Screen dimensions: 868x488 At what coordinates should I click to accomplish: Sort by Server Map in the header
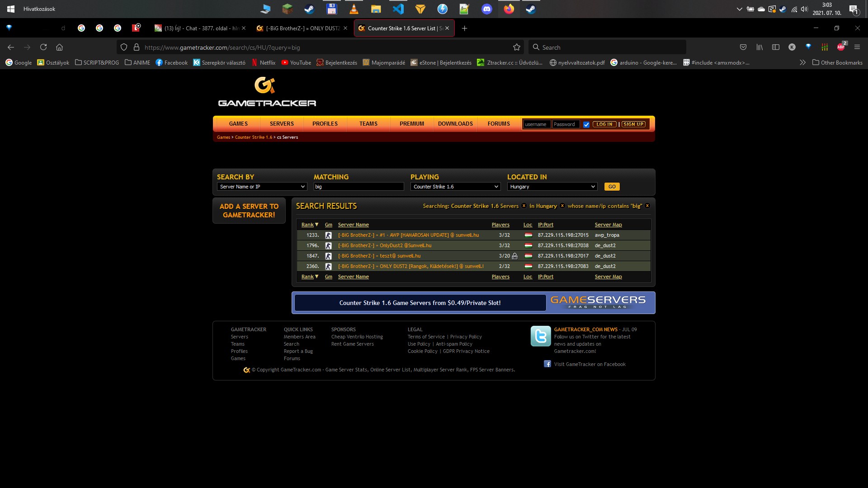pos(608,225)
